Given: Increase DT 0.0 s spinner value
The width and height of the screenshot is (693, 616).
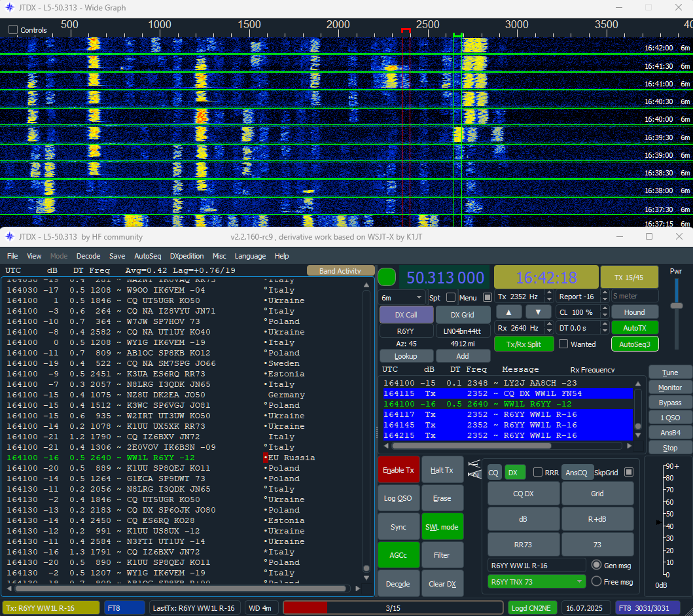Looking at the screenshot, I should tap(605, 325).
